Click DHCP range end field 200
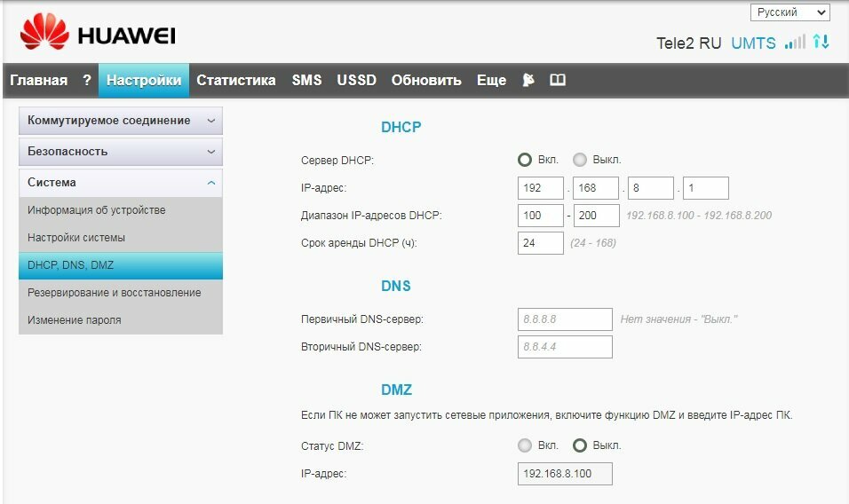Viewport: 849px width, 504px height. (597, 216)
